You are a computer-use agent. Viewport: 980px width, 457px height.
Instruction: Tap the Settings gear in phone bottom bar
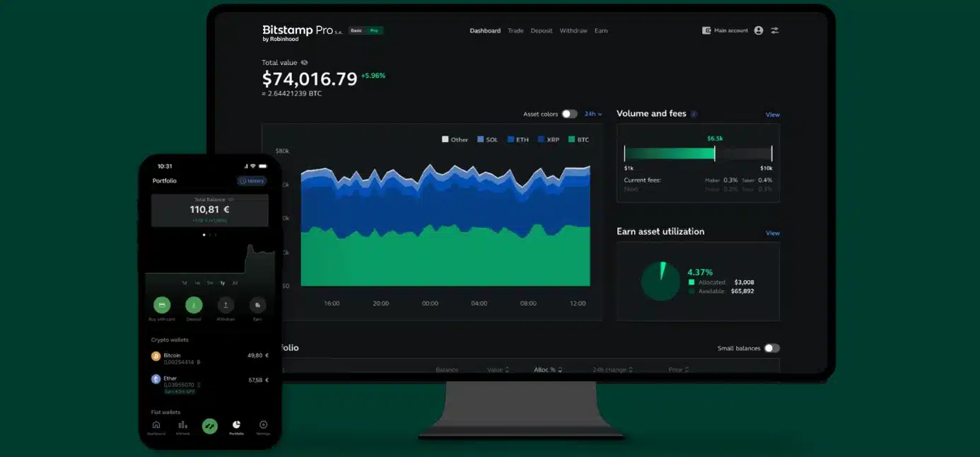263,424
